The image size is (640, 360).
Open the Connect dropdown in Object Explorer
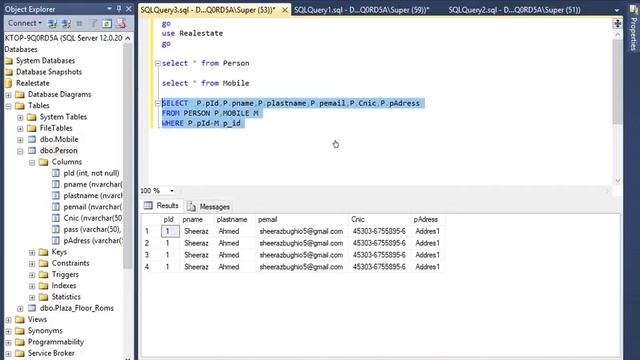(24, 23)
